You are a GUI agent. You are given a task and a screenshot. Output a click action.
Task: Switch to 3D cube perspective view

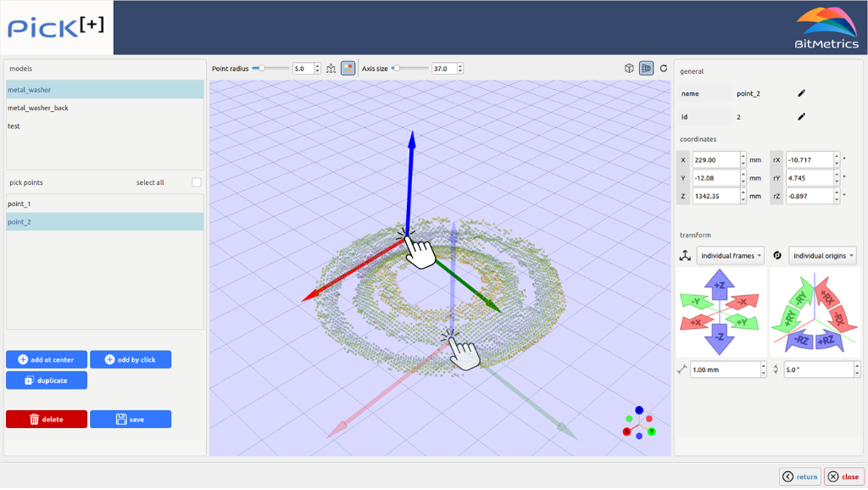[629, 69]
